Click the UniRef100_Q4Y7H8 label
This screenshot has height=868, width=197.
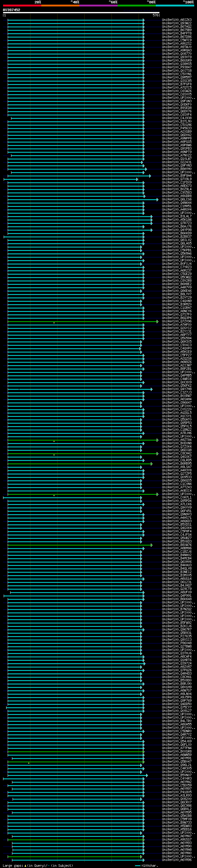176,389
